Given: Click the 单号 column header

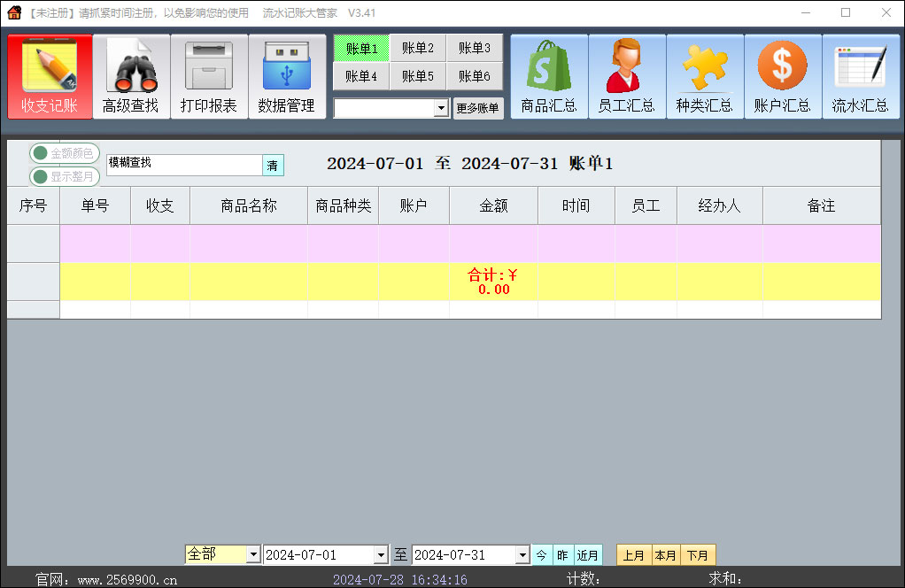Looking at the screenshot, I should 96,205.
